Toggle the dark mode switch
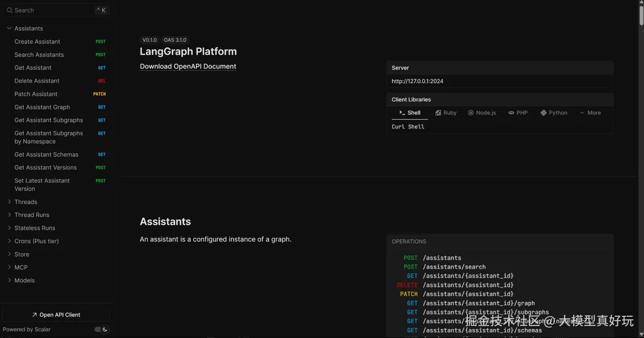This screenshot has height=338, width=644. click(x=101, y=329)
